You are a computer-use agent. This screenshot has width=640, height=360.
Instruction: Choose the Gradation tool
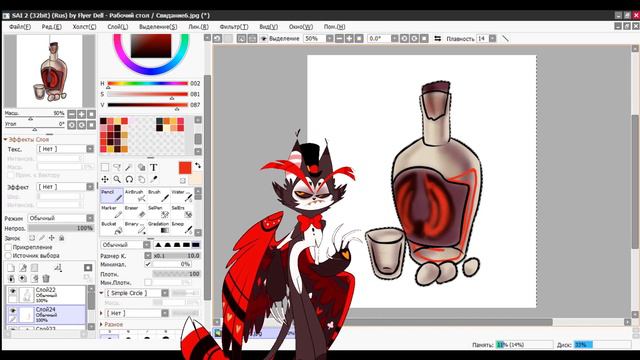158,227
